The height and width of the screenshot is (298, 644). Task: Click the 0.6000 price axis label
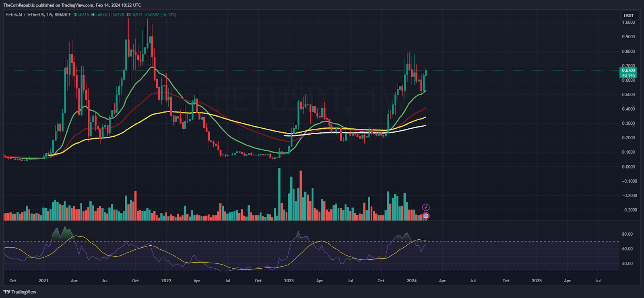click(628, 80)
